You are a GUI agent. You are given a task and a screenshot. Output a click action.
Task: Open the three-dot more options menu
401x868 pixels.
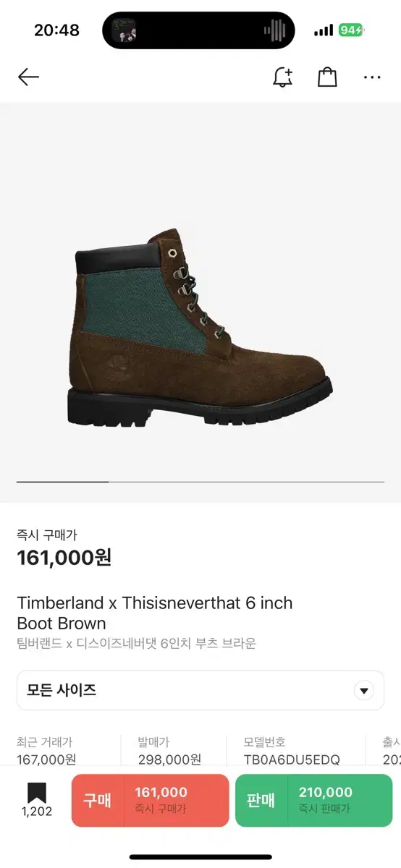point(372,77)
